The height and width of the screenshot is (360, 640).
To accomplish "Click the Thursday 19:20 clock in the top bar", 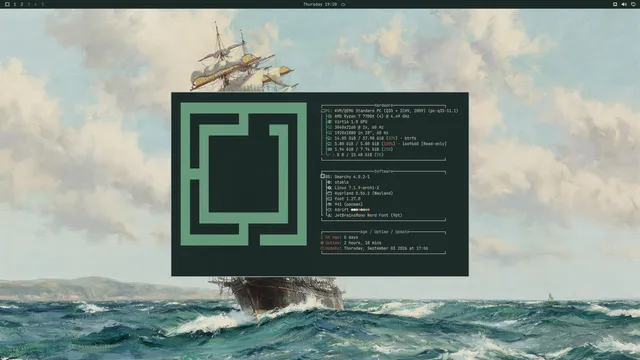I will (320, 4).
